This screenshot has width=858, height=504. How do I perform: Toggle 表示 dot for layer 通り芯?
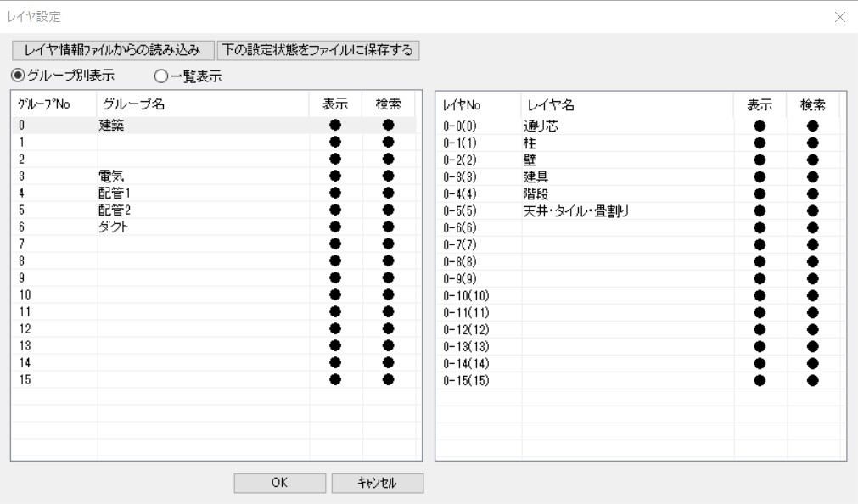760,126
